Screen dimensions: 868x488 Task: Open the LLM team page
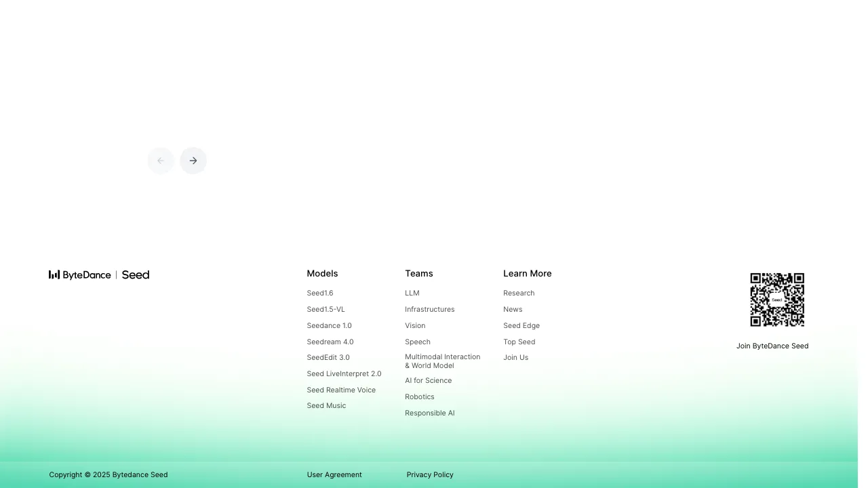(x=412, y=293)
